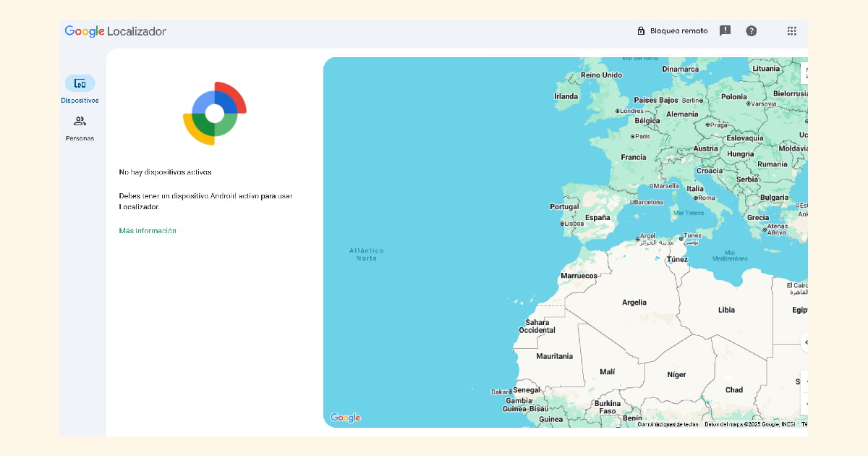Click the Bloqueo remoto lock icon
Screen dimensions: 868x456
641,31
